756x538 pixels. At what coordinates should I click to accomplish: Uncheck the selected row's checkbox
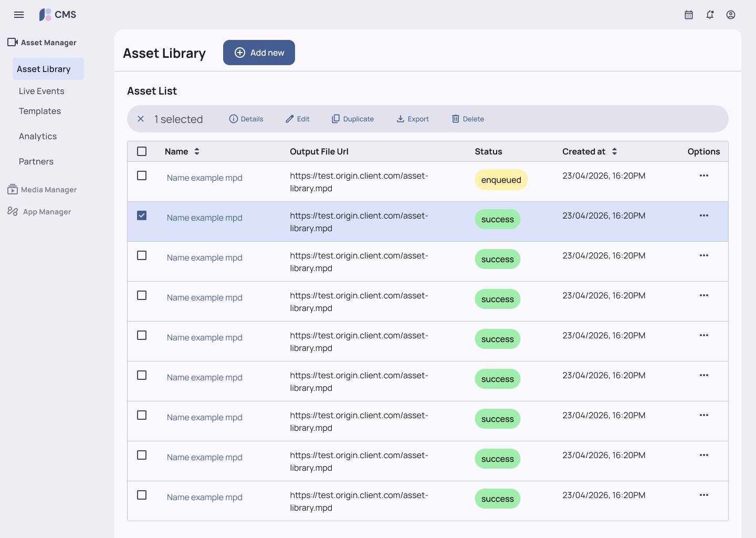tap(142, 215)
